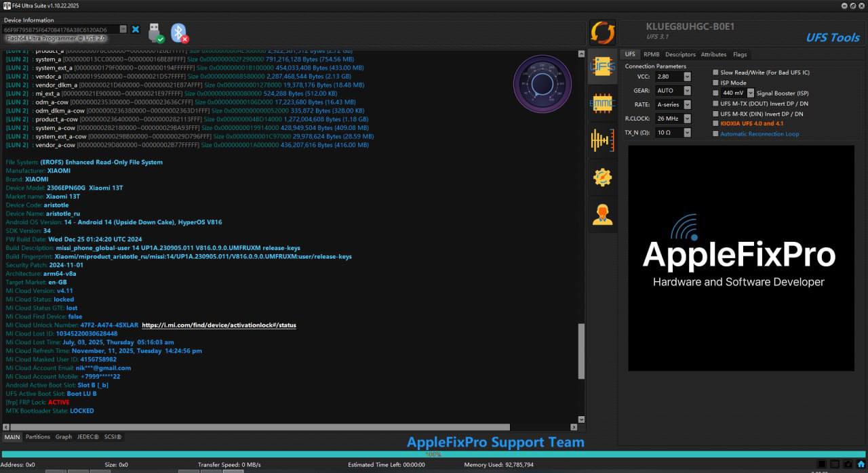Click the Transfer Speed 0 MB/s readout
The width and height of the screenshot is (868, 473).
tap(229, 465)
